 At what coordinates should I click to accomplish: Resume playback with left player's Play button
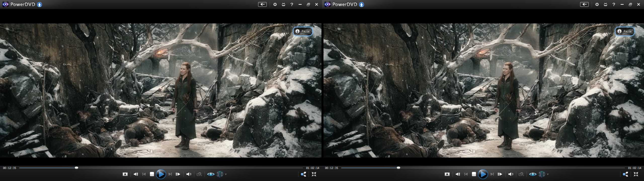click(x=161, y=174)
